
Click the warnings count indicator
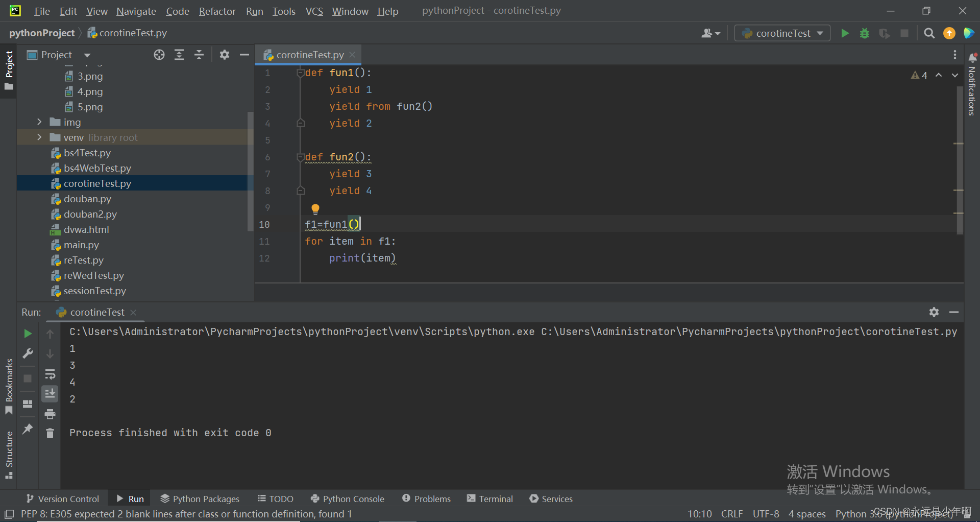919,76
